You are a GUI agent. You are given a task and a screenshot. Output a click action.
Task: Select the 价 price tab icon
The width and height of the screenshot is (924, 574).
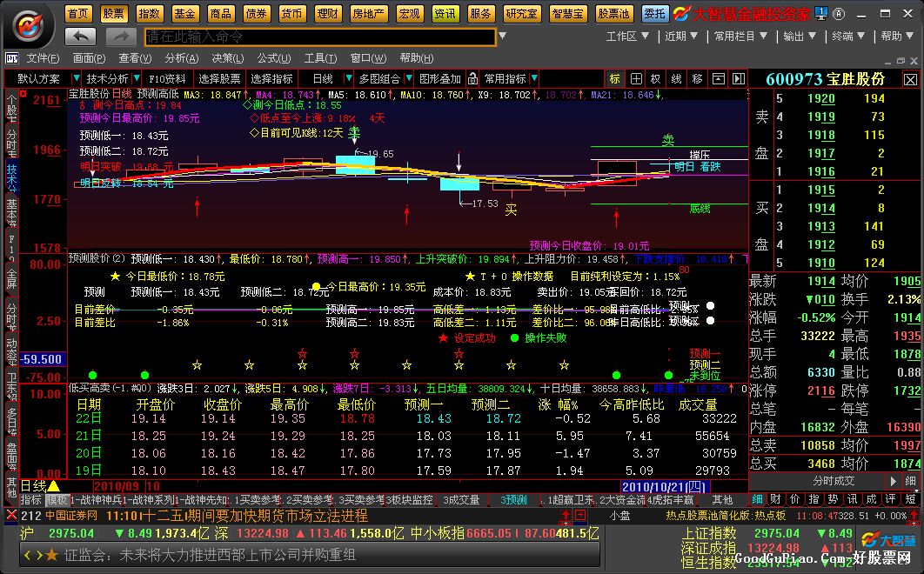[795, 499]
